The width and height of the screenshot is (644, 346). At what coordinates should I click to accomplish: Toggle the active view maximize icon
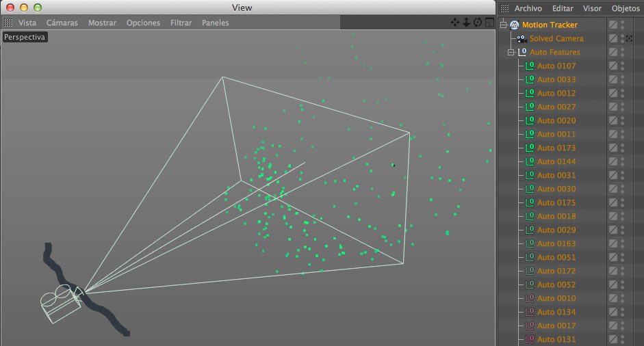coord(489,23)
